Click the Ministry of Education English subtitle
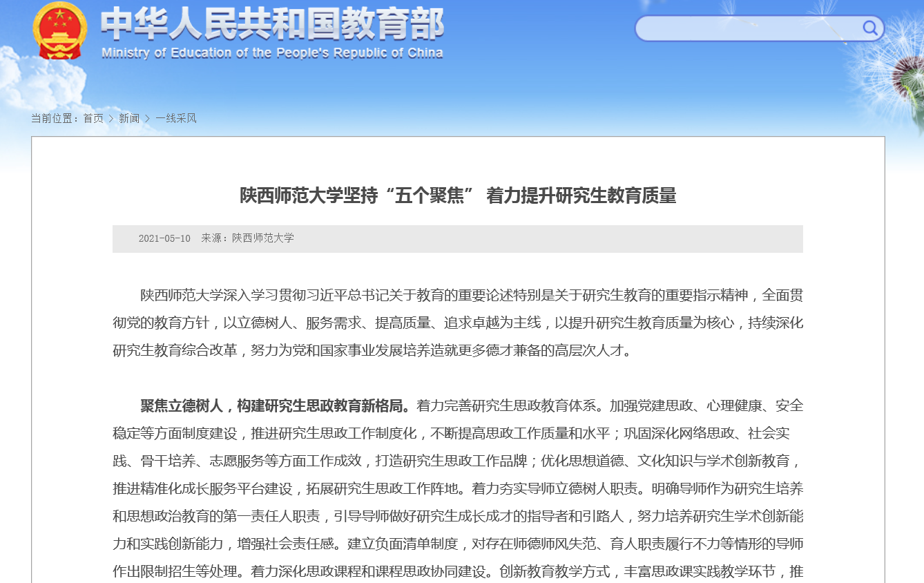The height and width of the screenshot is (583, 924). 272,53
